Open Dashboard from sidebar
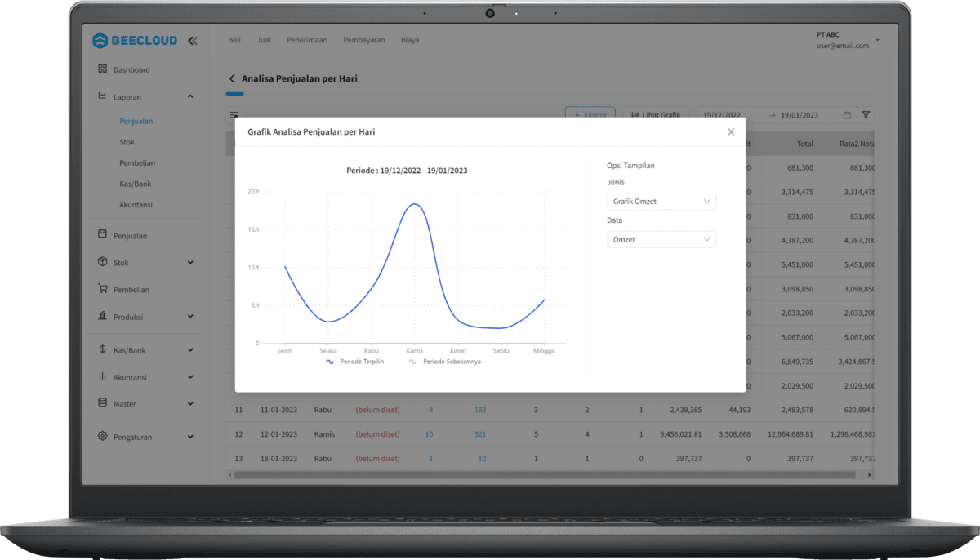The width and height of the screenshot is (980, 560). [131, 69]
